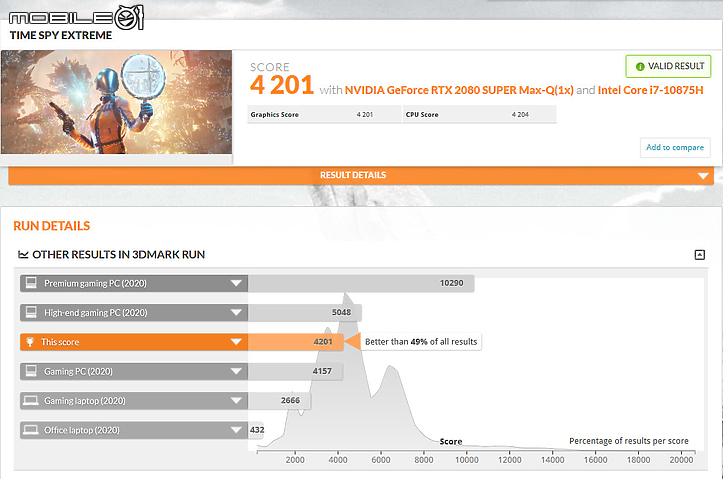Click the Graphics Score value 4 201

364,114
